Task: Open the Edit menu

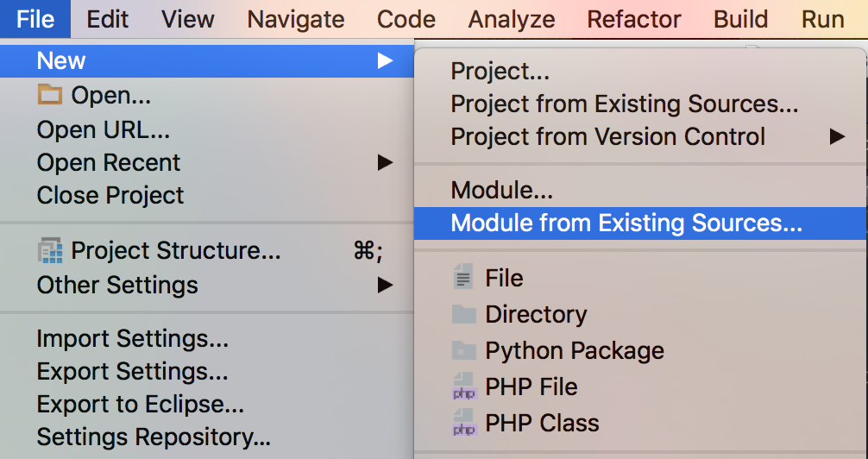Action: click(108, 19)
